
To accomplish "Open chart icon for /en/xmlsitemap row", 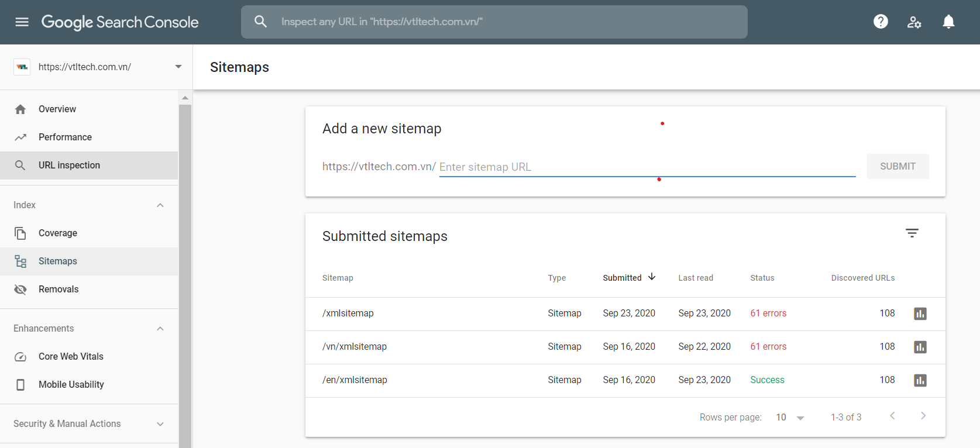I will [920, 380].
